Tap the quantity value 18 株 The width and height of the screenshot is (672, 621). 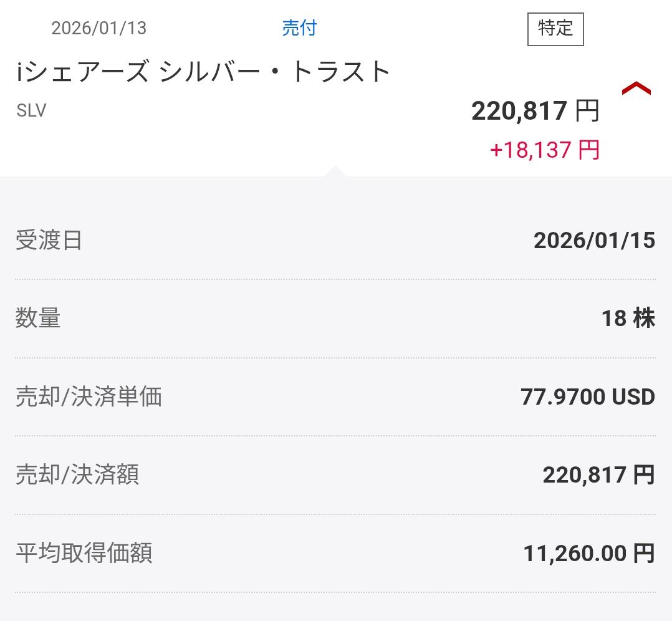628,319
